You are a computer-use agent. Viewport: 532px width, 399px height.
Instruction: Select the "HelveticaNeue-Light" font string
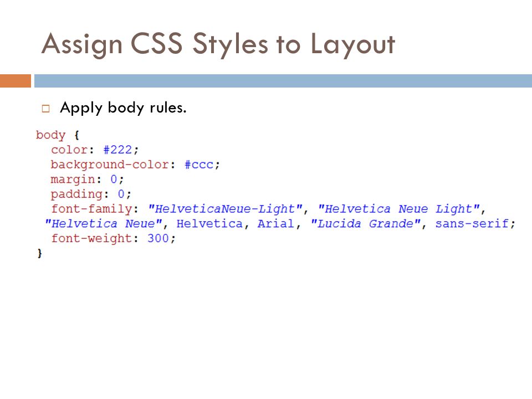[x=226, y=209]
